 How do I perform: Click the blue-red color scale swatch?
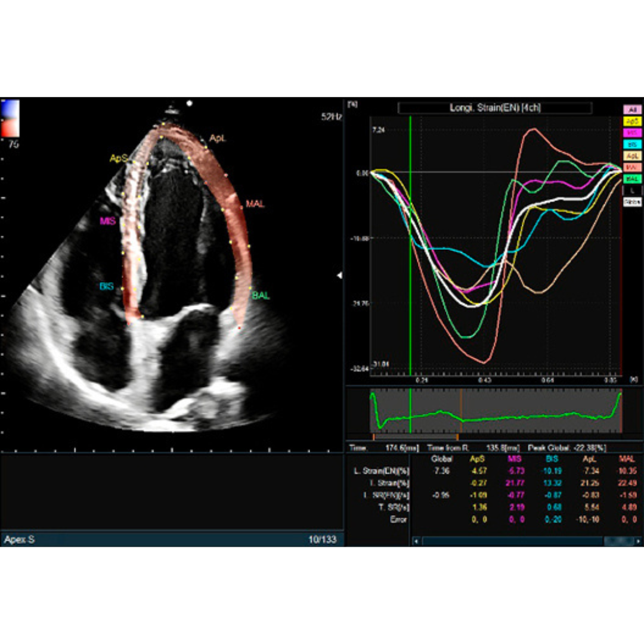coord(10,118)
